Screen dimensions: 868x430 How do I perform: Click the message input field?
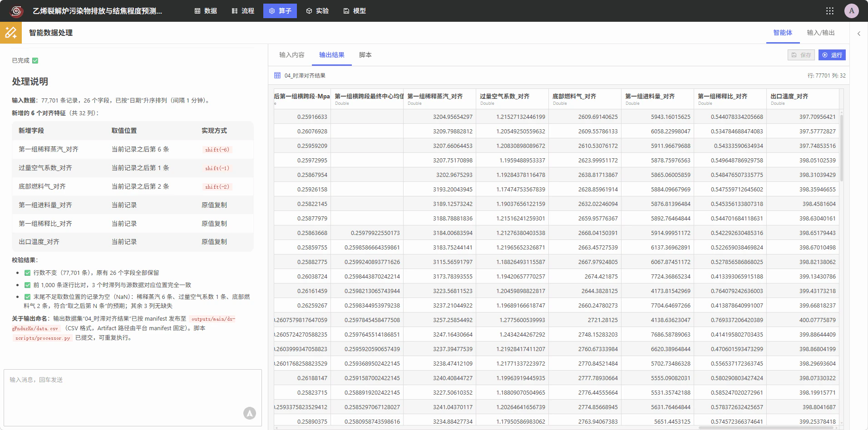coord(133,397)
